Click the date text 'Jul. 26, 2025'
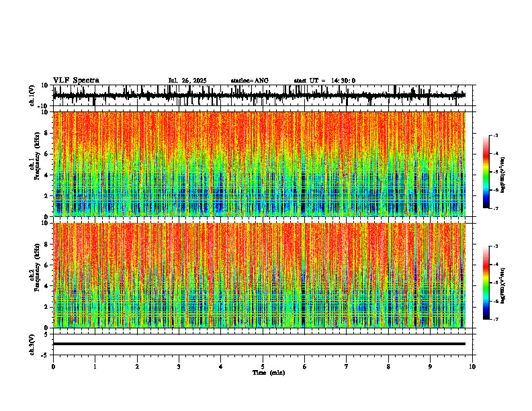The width and height of the screenshot is (532, 411). pos(187,81)
